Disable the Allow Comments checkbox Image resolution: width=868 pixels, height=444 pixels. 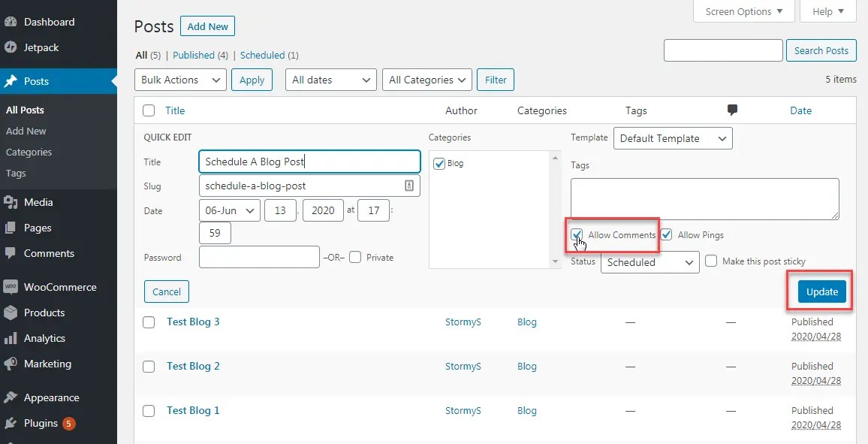(x=575, y=235)
